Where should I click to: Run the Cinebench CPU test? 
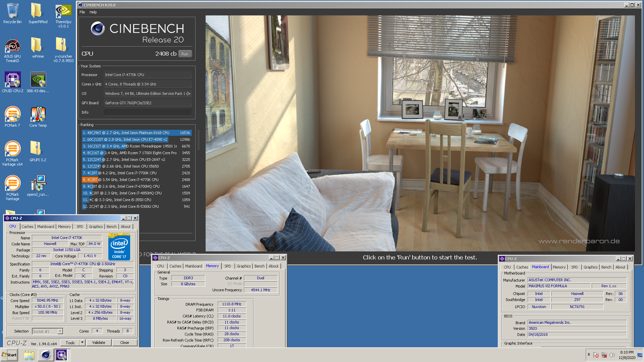point(185,54)
